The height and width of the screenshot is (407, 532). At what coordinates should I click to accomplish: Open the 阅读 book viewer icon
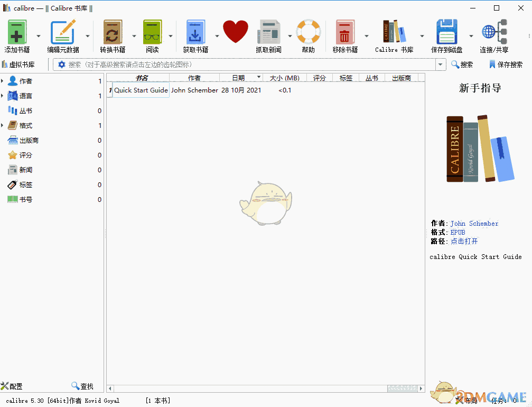click(152, 34)
